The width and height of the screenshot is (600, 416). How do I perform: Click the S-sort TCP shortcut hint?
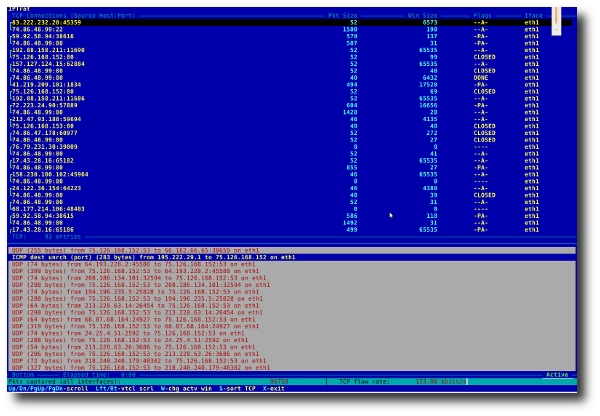238,389
